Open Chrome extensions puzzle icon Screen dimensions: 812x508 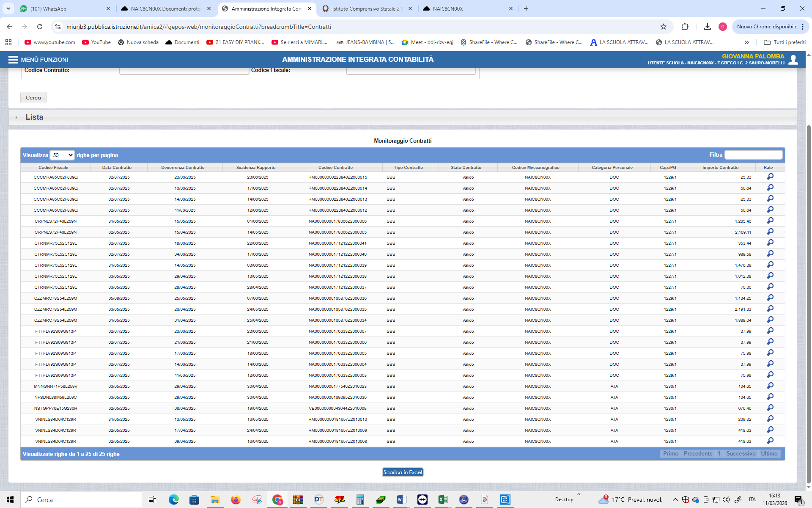(685, 27)
